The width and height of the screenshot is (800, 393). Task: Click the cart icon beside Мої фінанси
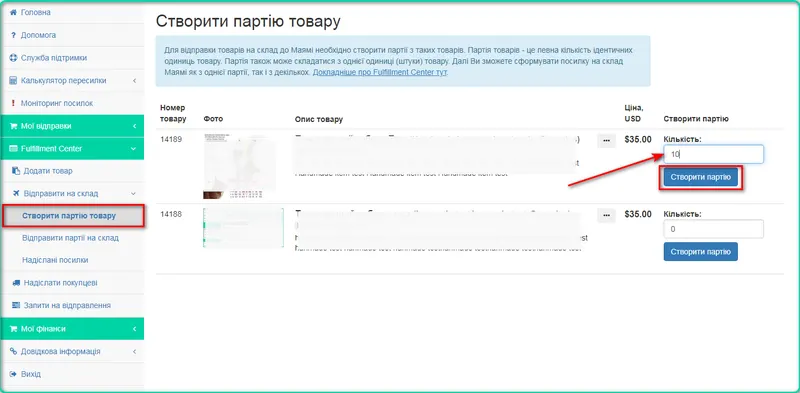(14, 329)
